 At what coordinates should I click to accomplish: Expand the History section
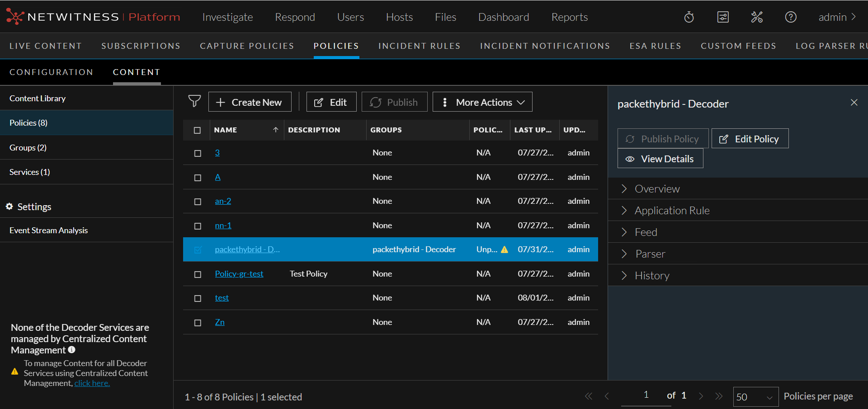click(651, 276)
